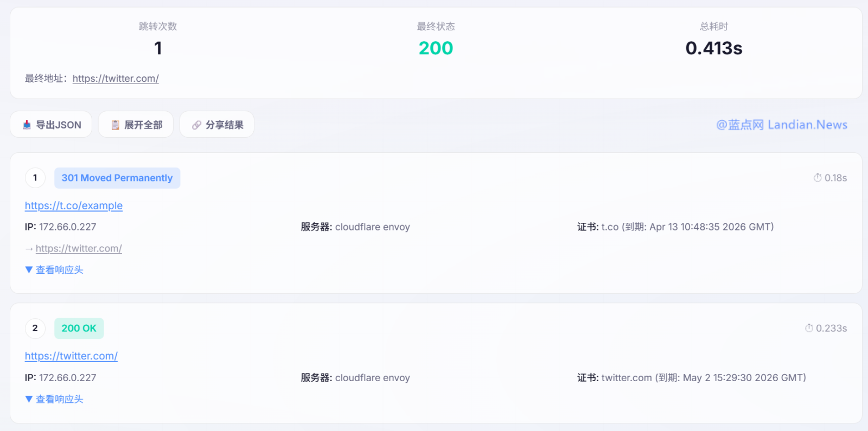Screen dimensions: 868x431
Task: Click the step 2 number circle
Action: click(x=35, y=328)
